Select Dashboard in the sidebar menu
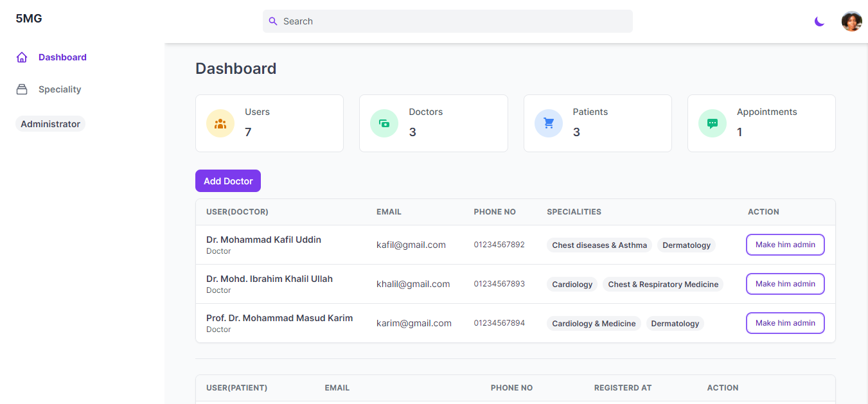 coord(62,57)
